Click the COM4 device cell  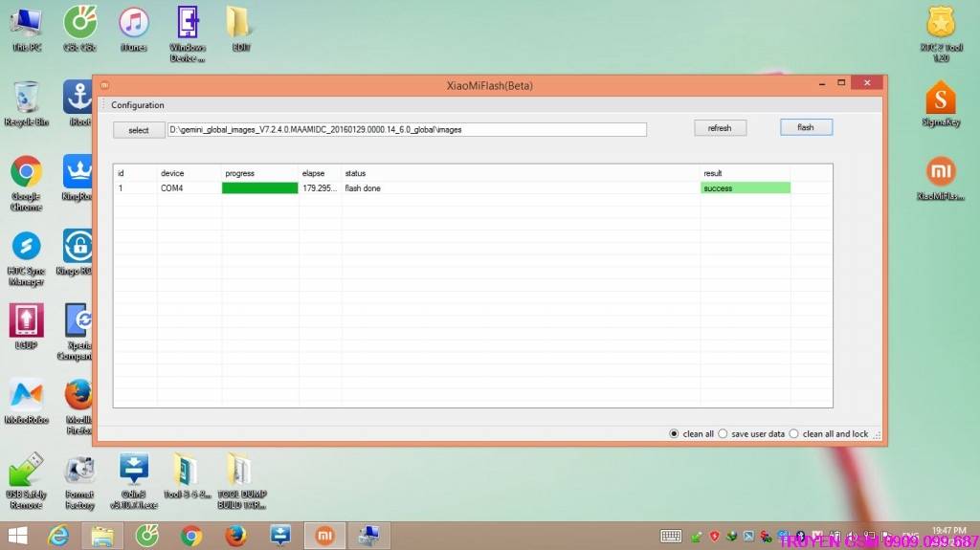tap(172, 188)
